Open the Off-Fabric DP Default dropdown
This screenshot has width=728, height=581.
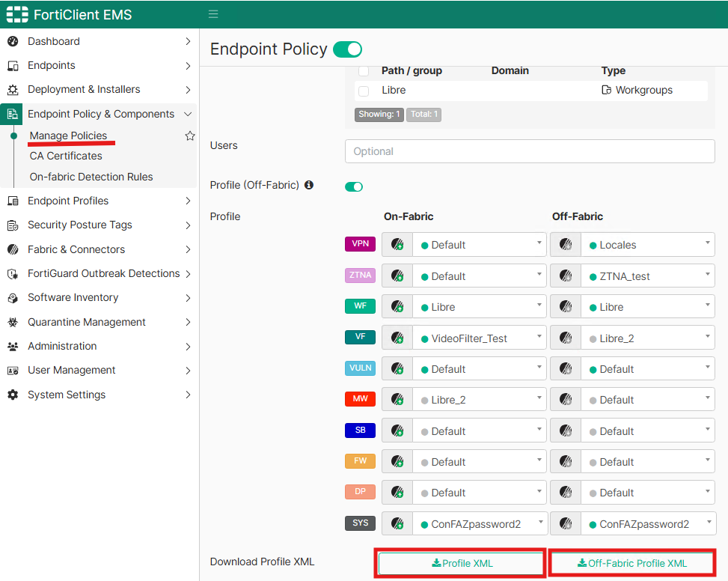coord(648,493)
